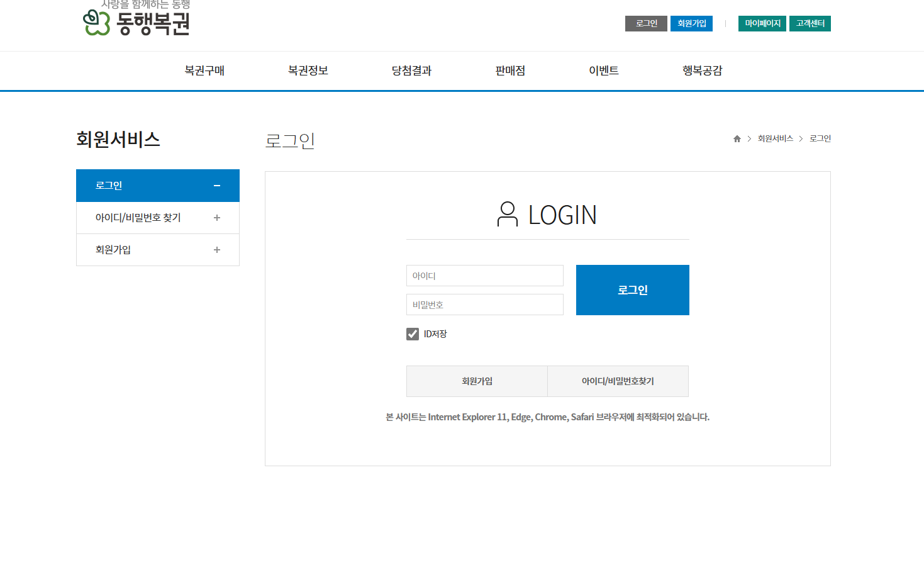This screenshot has width=924, height=565.
Task: Click the 아이디 input field
Action: tap(484, 276)
